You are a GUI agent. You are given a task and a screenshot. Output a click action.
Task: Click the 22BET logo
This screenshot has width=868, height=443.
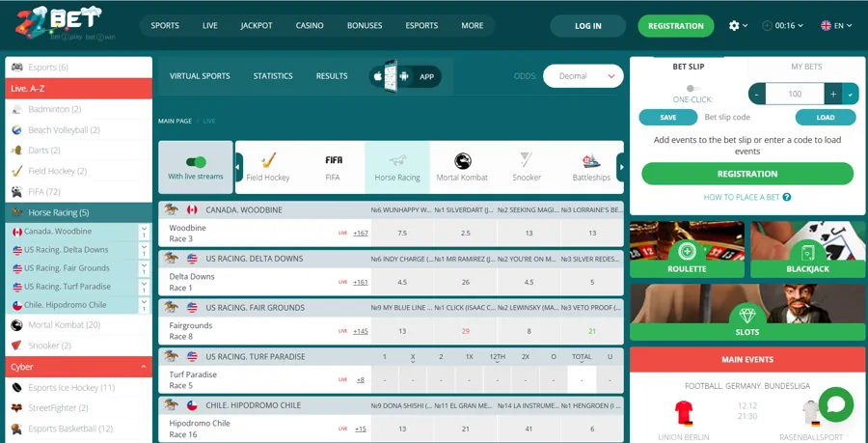click(59, 23)
